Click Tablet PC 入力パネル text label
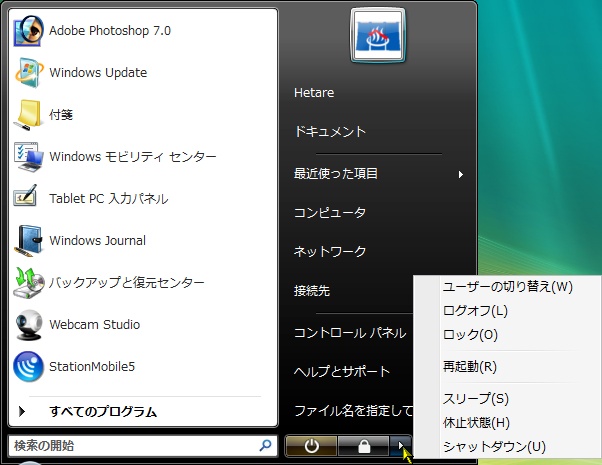Viewport: 602px width, 465px height. pyautogui.click(x=109, y=199)
